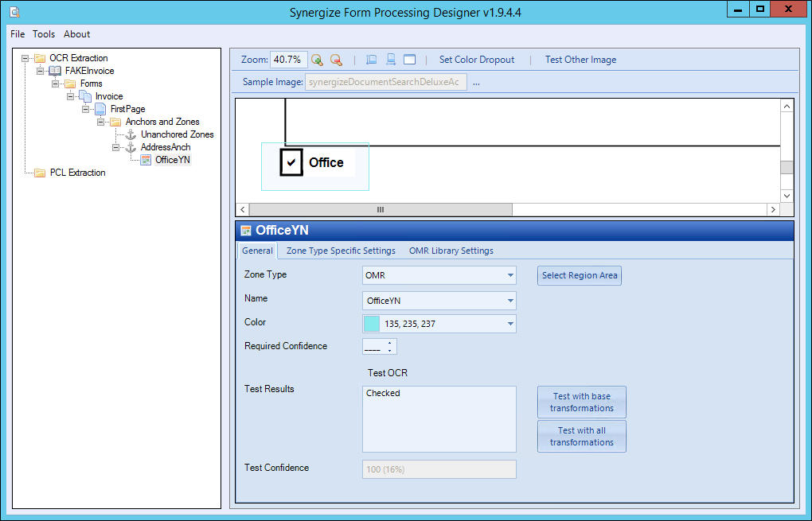Click the zoom out magnifier icon

point(336,60)
